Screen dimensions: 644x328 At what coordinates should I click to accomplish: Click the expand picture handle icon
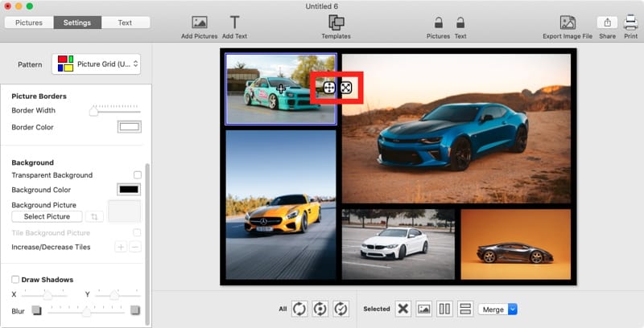coord(346,88)
